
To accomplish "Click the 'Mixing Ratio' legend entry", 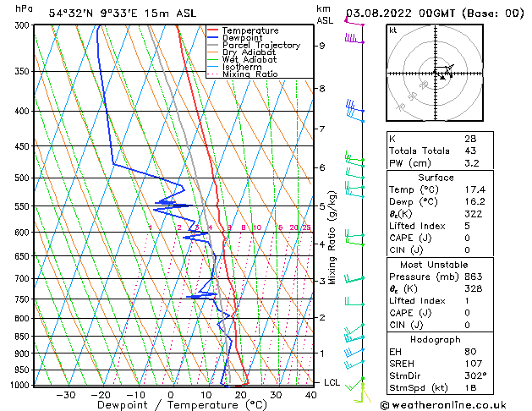I will coord(243,74).
